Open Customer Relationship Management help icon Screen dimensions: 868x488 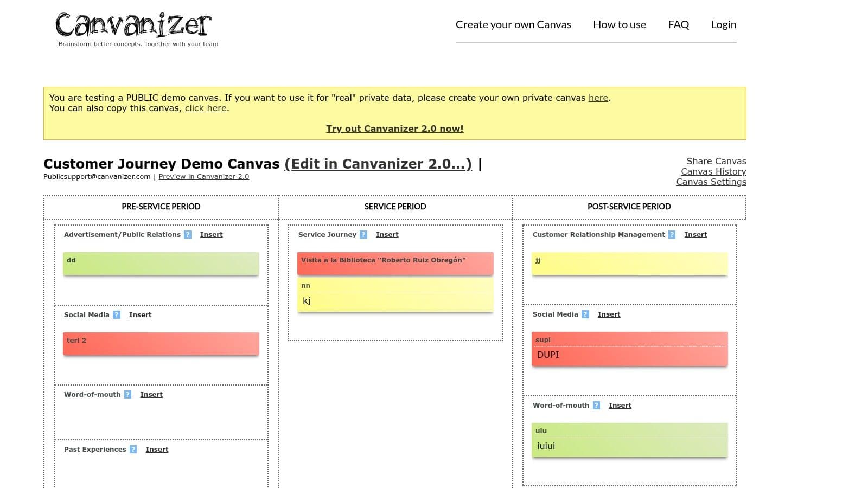pyautogui.click(x=672, y=235)
